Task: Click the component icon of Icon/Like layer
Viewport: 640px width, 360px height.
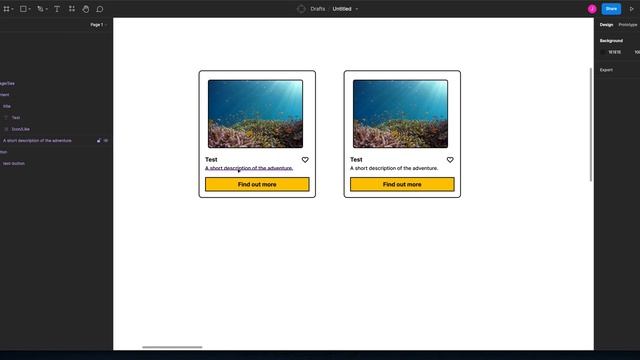Action: (x=6, y=129)
